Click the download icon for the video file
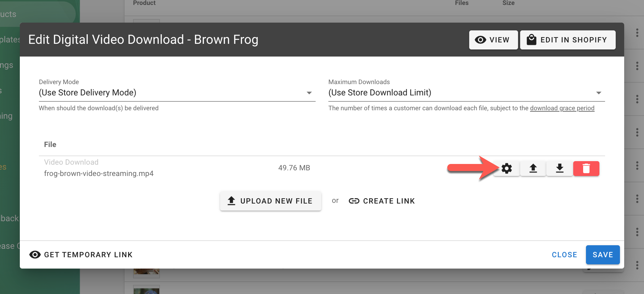Image resolution: width=644 pixels, height=294 pixels. click(559, 169)
